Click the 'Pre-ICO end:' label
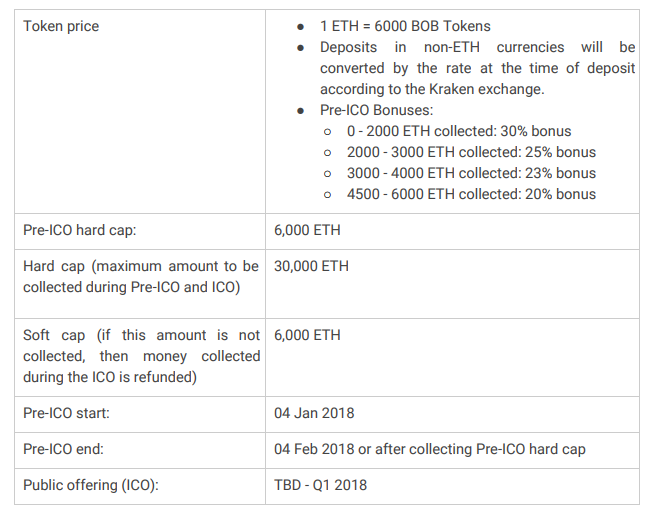This screenshot has height=514, width=652. pos(63,449)
